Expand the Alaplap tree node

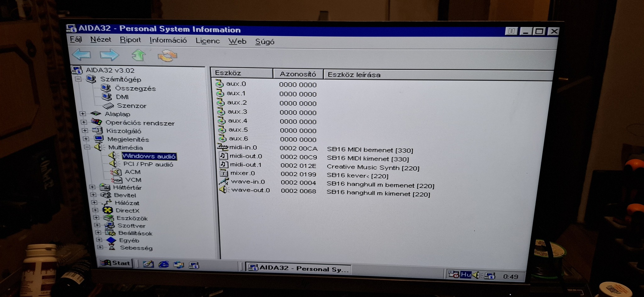83,114
